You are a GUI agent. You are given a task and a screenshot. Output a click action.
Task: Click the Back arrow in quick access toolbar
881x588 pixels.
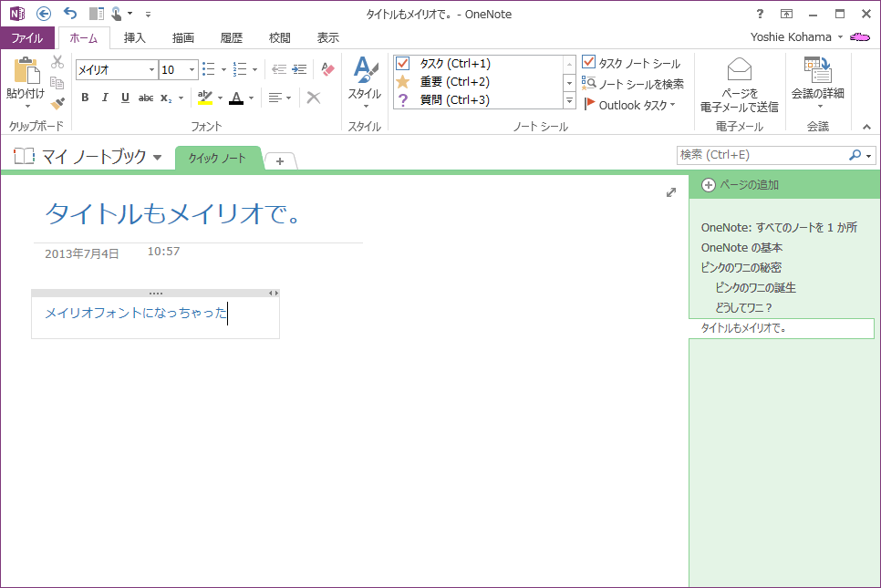(x=44, y=14)
